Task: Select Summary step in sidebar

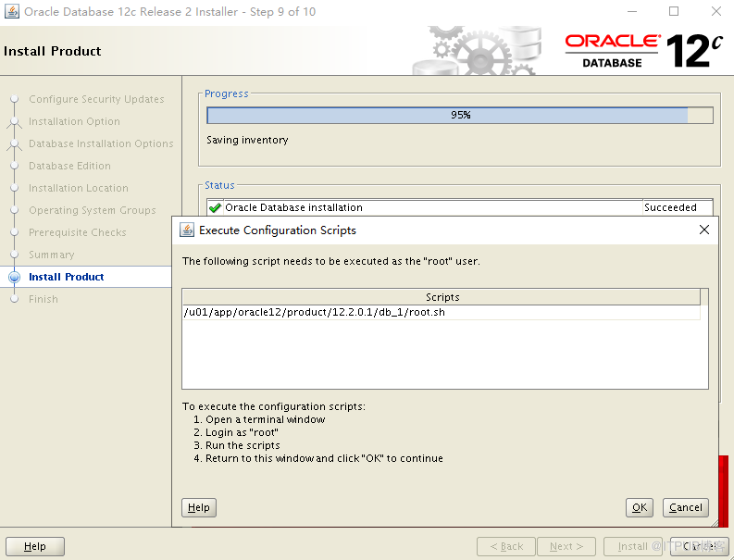Action: click(52, 255)
